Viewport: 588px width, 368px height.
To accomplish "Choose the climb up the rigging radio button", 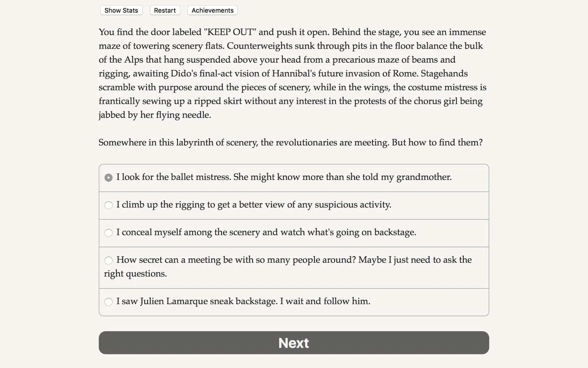I will tap(109, 205).
